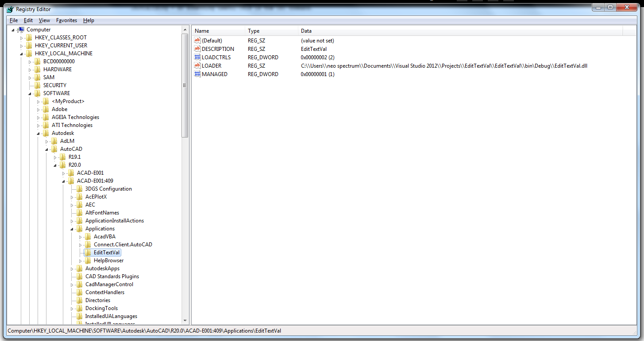Image resolution: width=644 pixels, height=341 pixels.
Task: Click the Registry Editor title bar icon
Action: click(x=10, y=9)
